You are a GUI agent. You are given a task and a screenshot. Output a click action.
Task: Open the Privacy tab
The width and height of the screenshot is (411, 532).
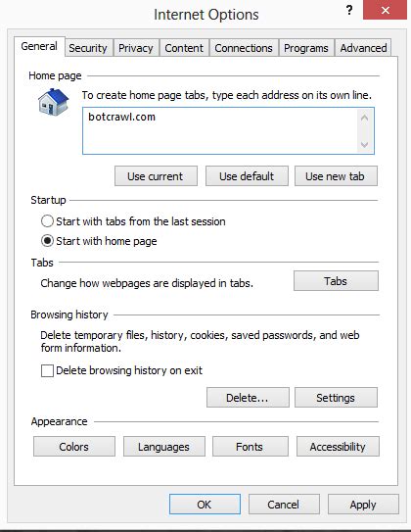pyautogui.click(x=136, y=48)
